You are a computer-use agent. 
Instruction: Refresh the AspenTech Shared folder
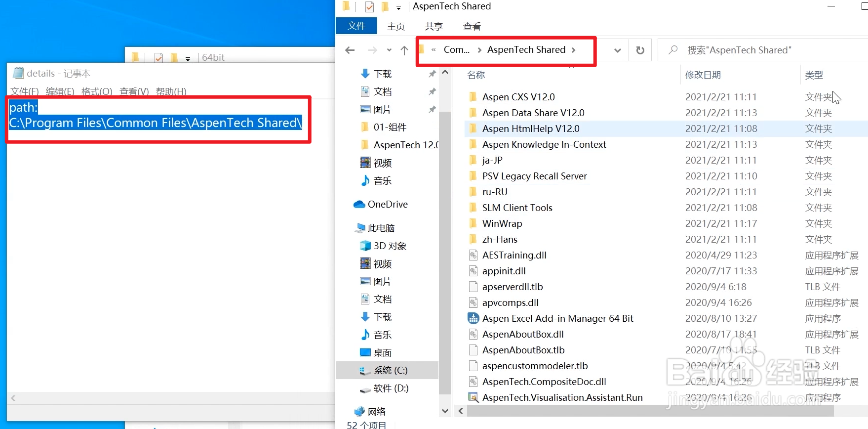point(640,50)
